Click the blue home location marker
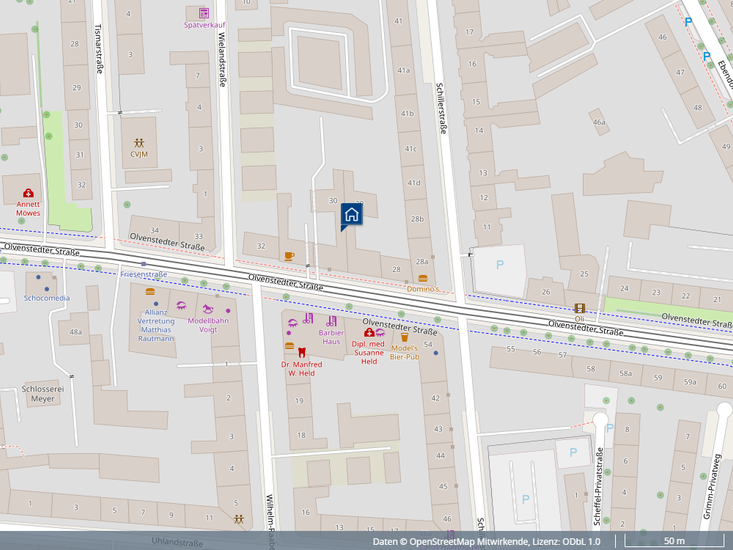733x550 pixels. (x=351, y=215)
